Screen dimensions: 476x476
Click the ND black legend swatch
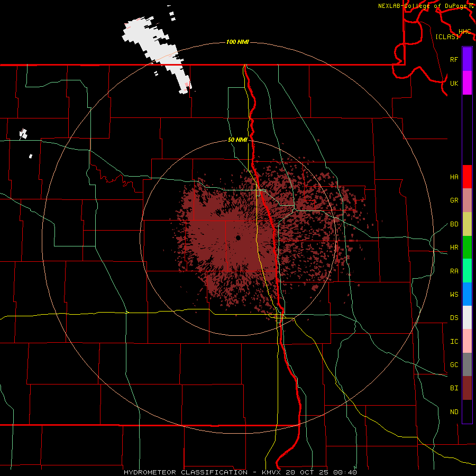pyautogui.click(x=467, y=411)
